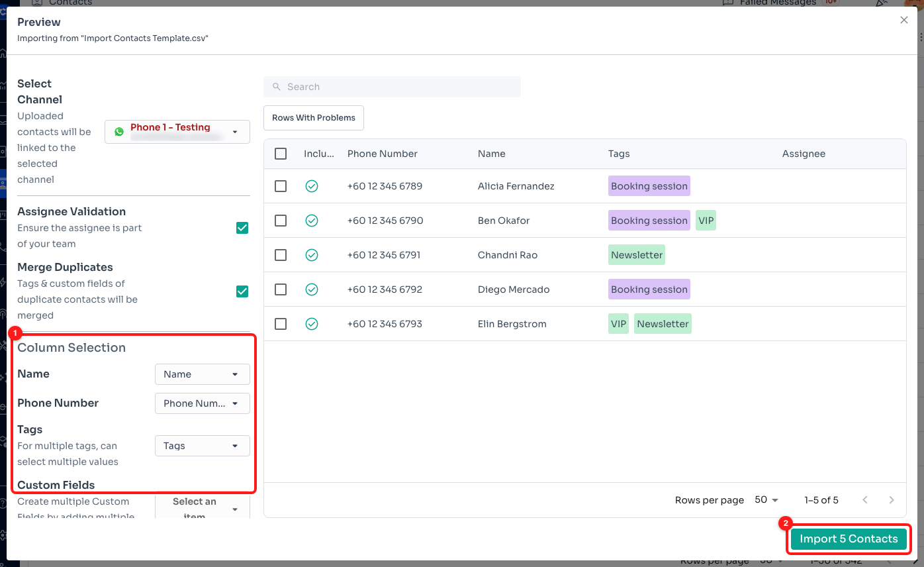Click Newsletter tag for Elin Bergstrom
The image size is (924, 567).
663,324
